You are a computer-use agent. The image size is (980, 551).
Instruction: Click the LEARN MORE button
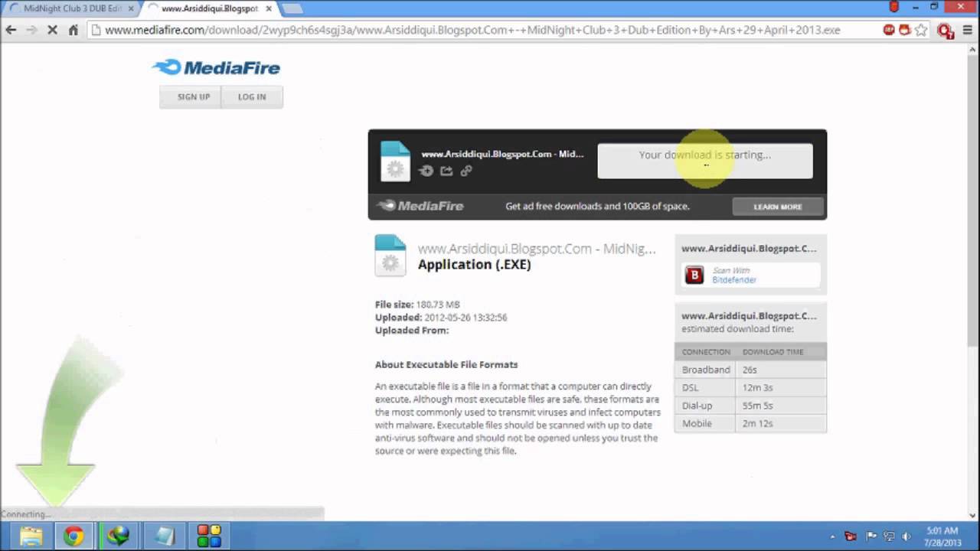click(x=778, y=207)
